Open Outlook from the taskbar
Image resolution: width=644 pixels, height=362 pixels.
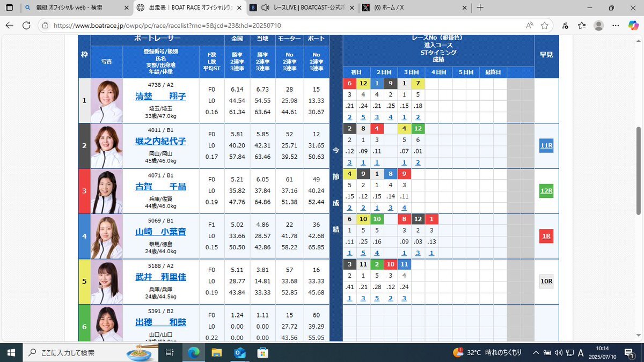pos(240,352)
